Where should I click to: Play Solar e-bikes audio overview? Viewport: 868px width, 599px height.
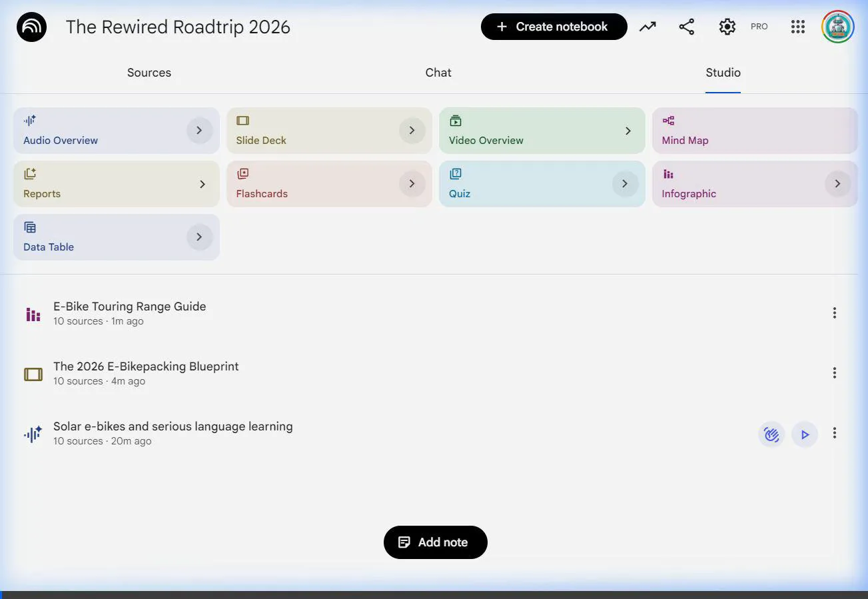(805, 434)
